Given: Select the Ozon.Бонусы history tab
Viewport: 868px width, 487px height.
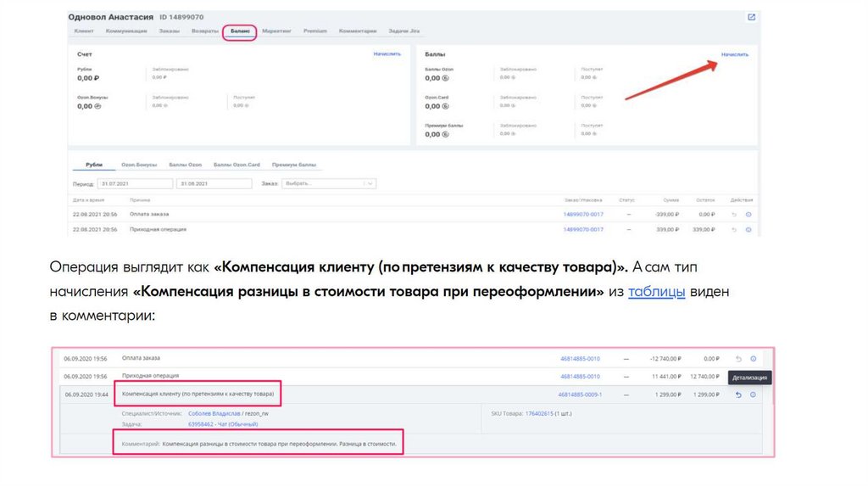Looking at the screenshot, I should (x=139, y=165).
